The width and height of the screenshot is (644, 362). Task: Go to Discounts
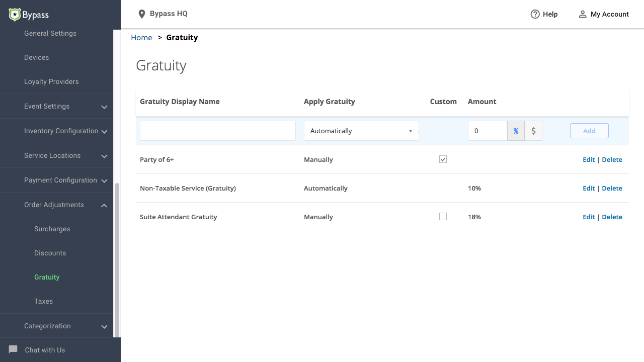50,253
